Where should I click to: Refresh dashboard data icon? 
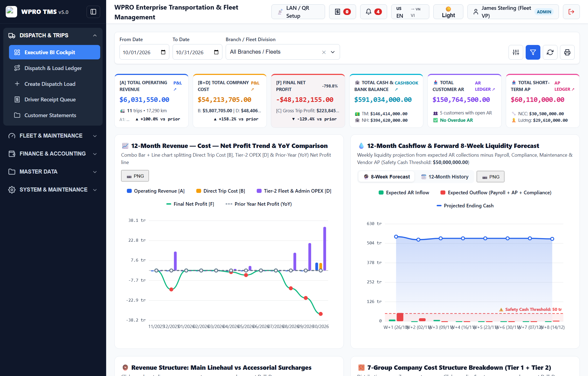[550, 52]
